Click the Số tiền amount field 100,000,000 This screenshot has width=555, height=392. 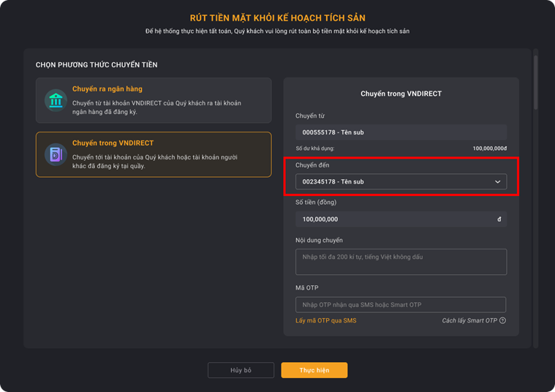point(401,219)
